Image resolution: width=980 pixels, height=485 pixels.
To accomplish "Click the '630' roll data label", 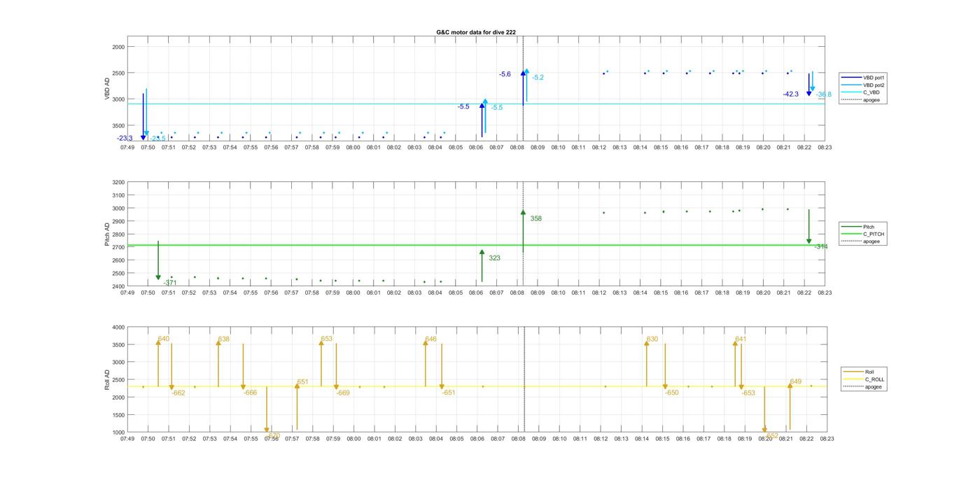I will tap(652, 339).
